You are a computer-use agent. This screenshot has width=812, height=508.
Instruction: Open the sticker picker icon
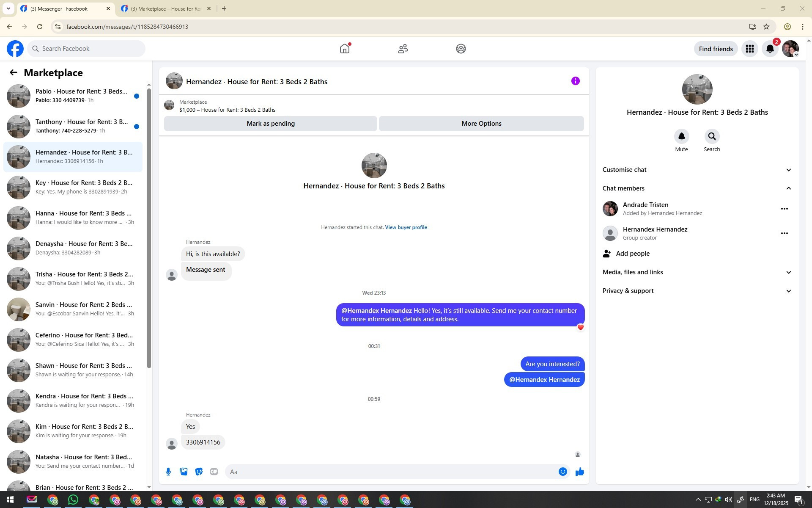click(x=199, y=472)
